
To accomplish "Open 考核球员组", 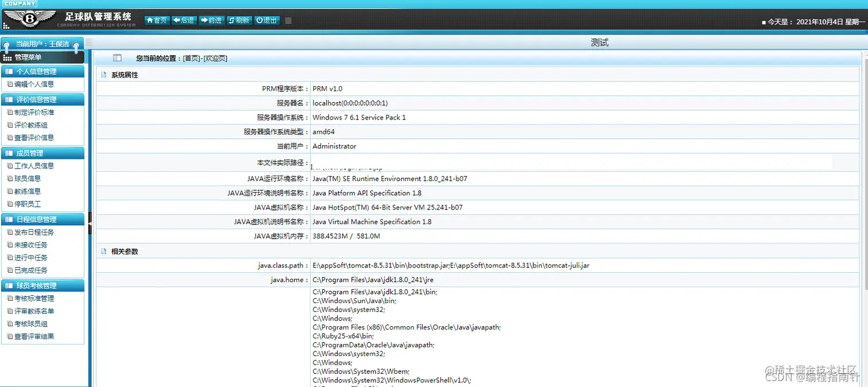I will pyautogui.click(x=31, y=324).
